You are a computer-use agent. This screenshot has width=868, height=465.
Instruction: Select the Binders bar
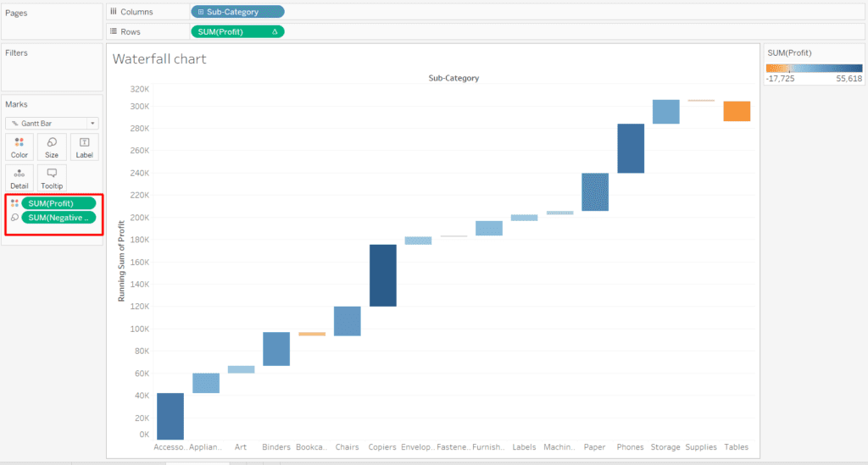coord(276,349)
